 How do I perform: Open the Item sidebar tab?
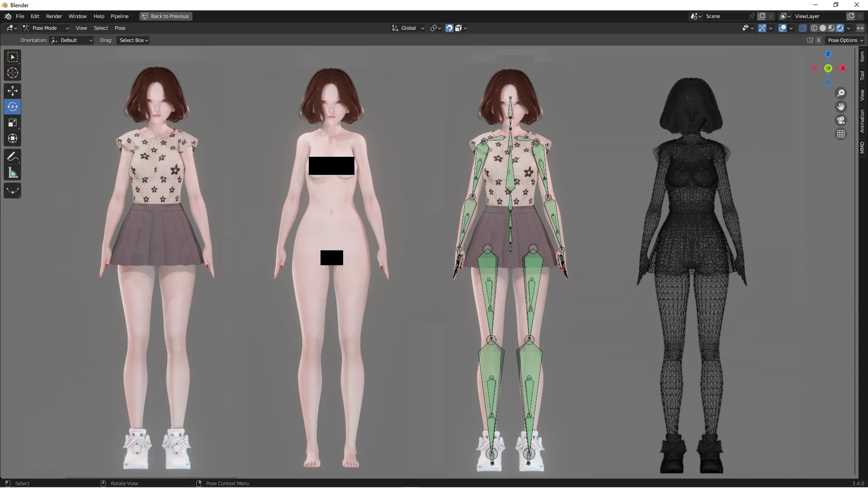pyautogui.click(x=863, y=56)
